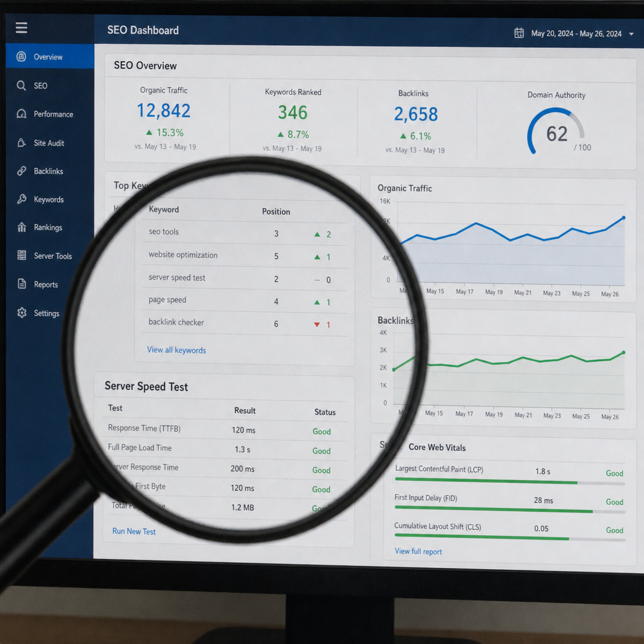This screenshot has width=644, height=644.
Task: Open the Keywords menu item
Action: coord(50,199)
